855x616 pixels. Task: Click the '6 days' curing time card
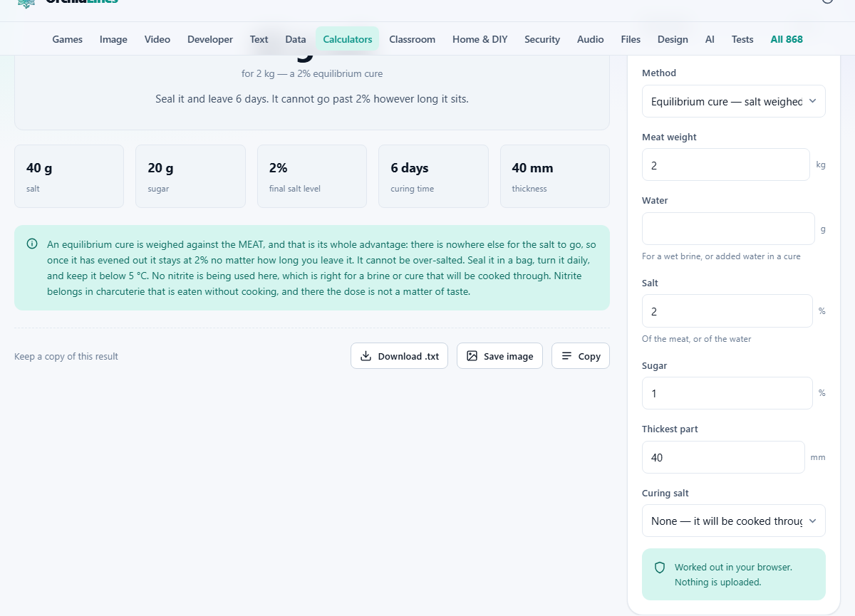pyautogui.click(x=433, y=177)
